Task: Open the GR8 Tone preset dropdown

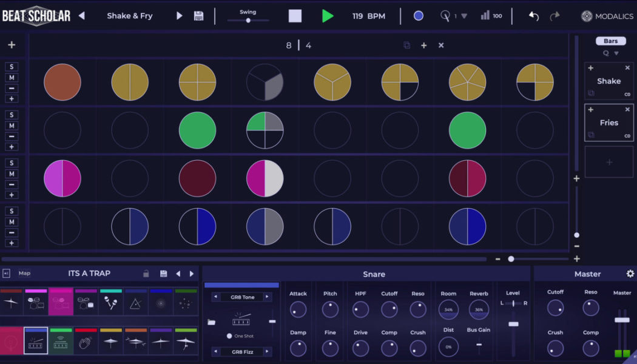Action: tap(243, 297)
